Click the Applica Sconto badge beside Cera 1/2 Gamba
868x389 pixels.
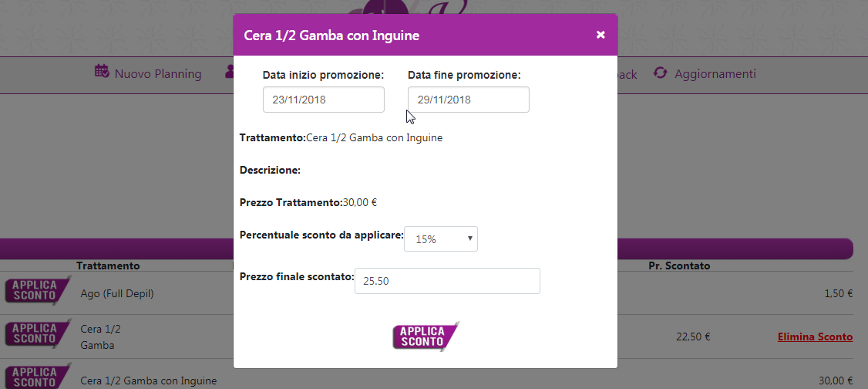point(38,334)
